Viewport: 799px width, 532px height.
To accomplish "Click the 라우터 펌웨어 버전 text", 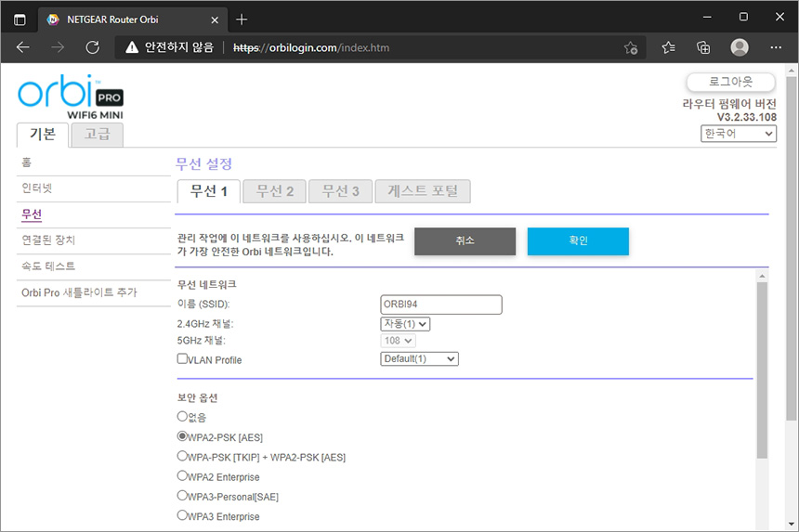I will pyautogui.click(x=729, y=104).
